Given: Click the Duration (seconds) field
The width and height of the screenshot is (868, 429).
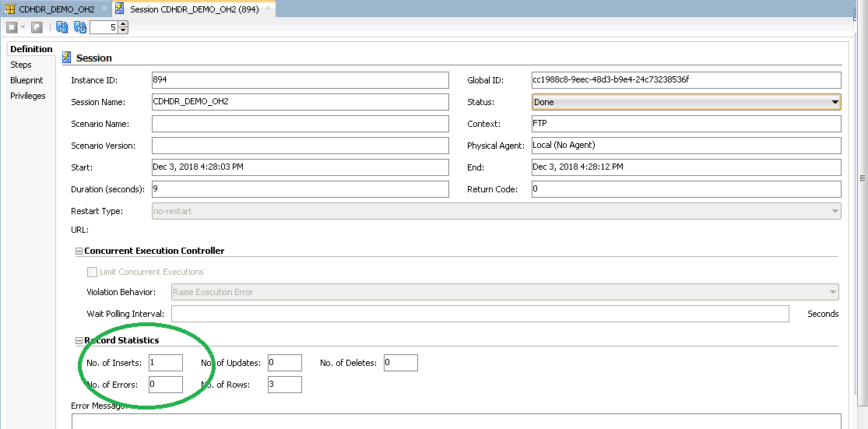Looking at the screenshot, I should coord(300,189).
